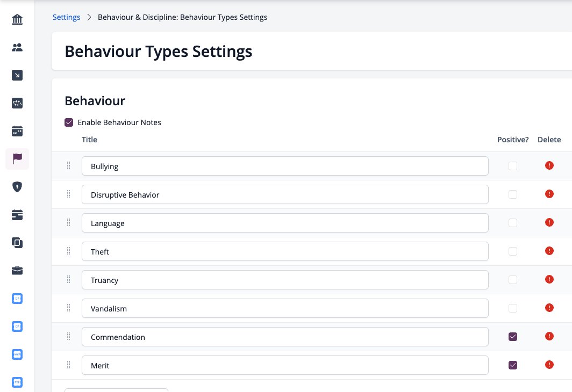This screenshot has height=392, width=572.
Task: Click the drag handle beside Theft
Action: tap(69, 251)
